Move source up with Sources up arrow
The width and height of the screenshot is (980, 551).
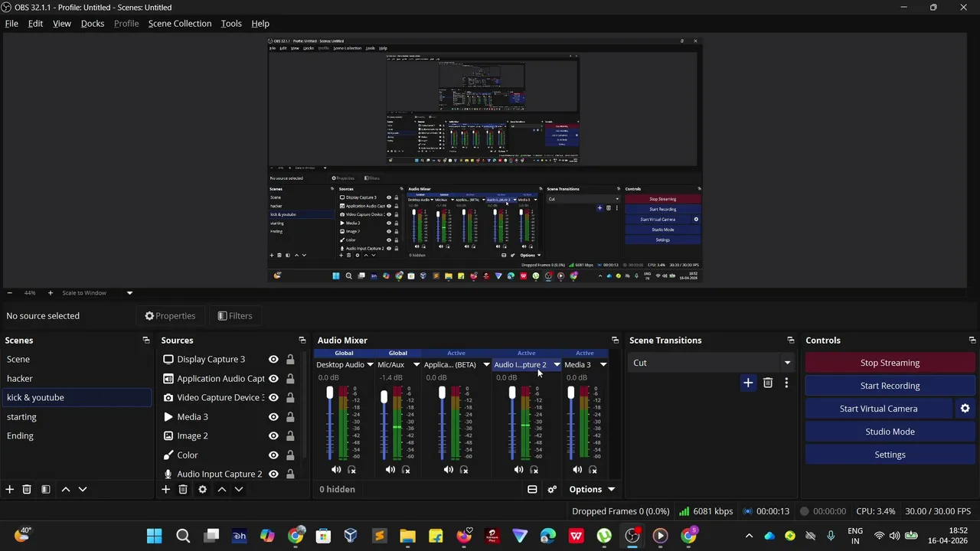222,489
